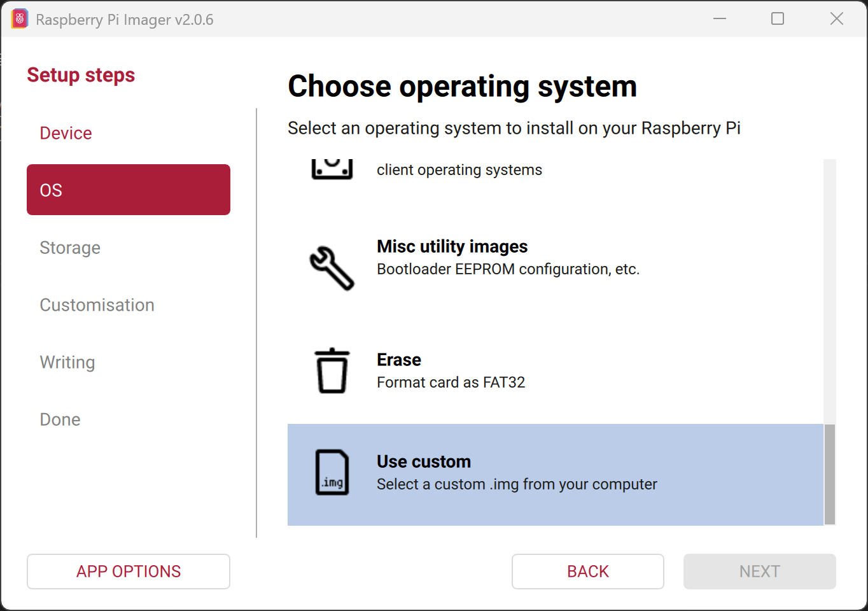The image size is (868, 611).
Task: Click the Done step in Setup steps
Action: pyautogui.click(x=60, y=419)
